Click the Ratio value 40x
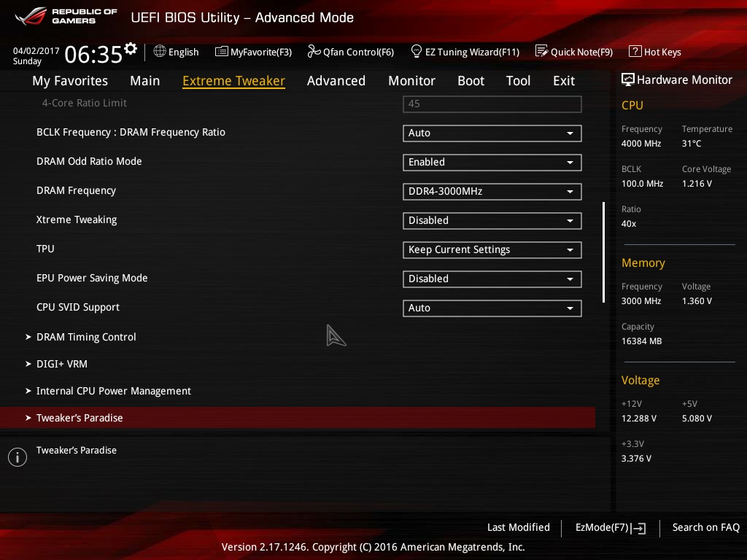The width and height of the screenshot is (747, 560). [629, 223]
